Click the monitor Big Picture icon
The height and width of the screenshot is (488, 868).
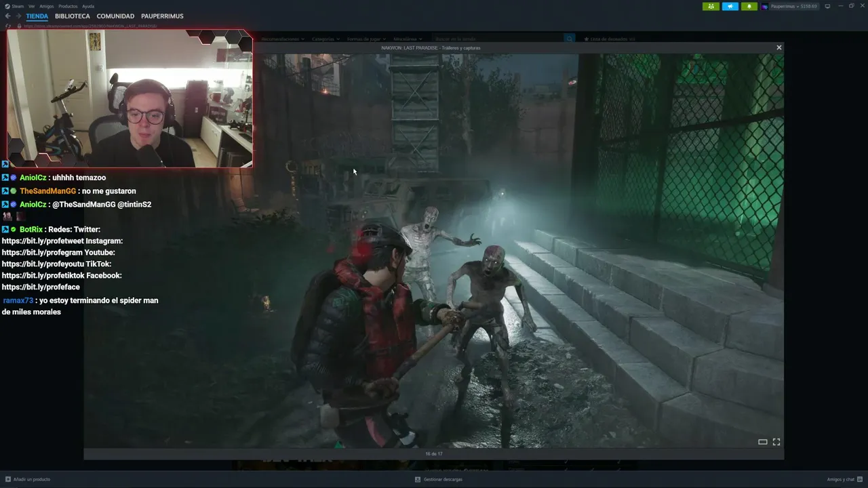coord(827,6)
